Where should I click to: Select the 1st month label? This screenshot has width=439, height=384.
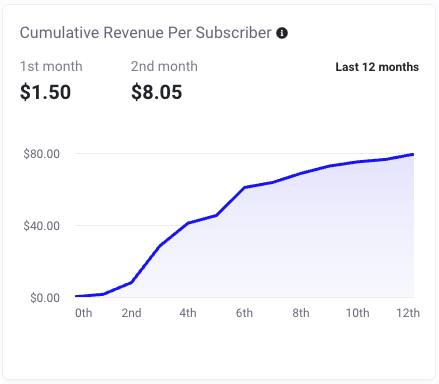(51, 66)
